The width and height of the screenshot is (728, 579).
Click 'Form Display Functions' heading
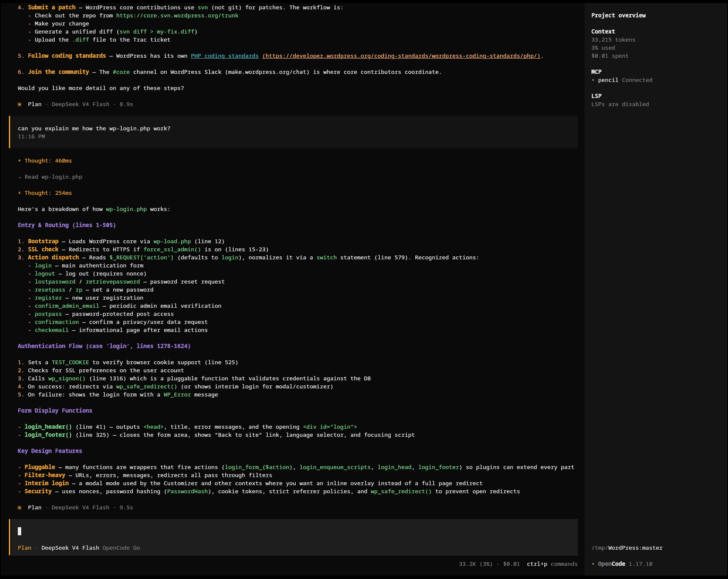[55, 411]
